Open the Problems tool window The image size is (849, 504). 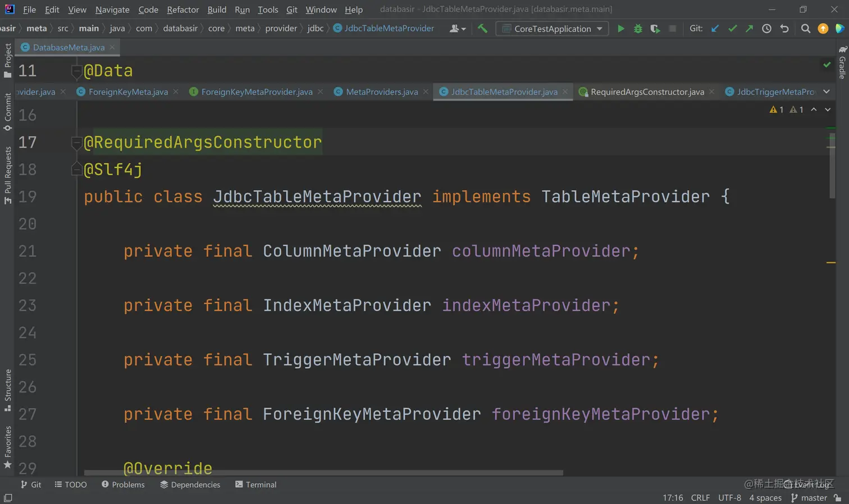point(123,484)
